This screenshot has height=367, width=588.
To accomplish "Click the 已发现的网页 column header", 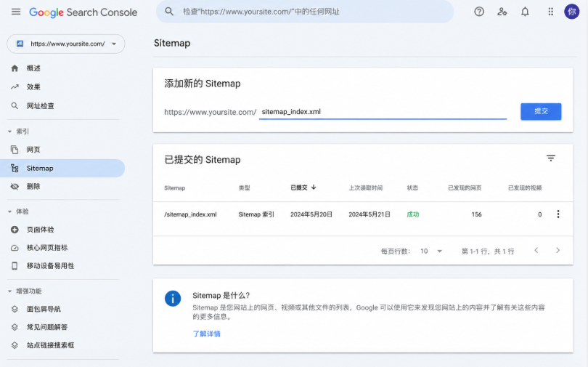I will [465, 188].
